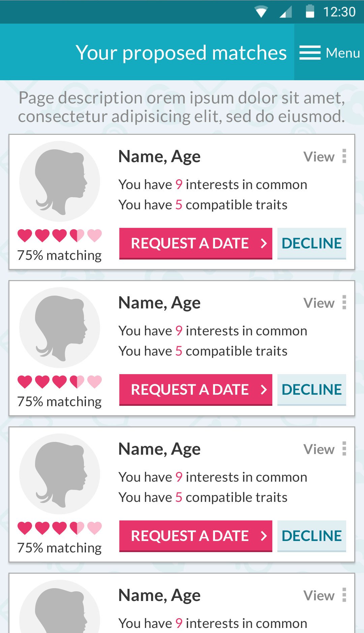Click the heart rating on first match card
The height and width of the screenshot is (633, 364).
(60, 235)
